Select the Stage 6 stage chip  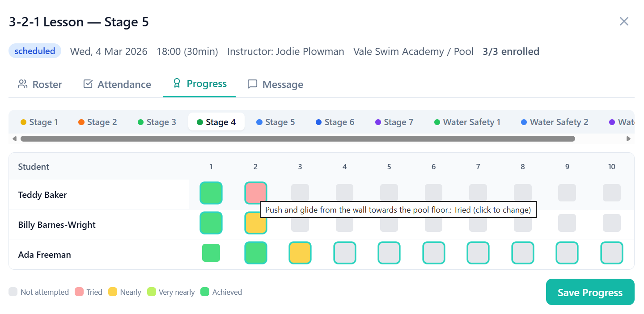[335, 121]
